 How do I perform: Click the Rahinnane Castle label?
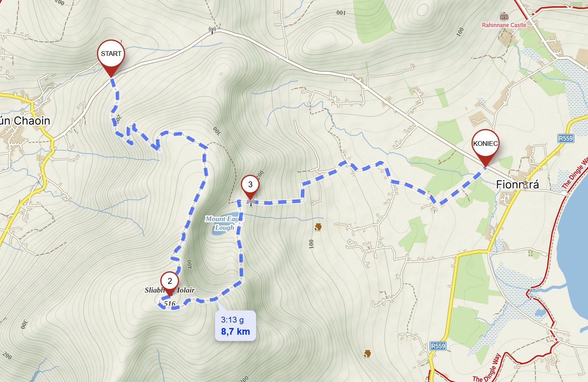tap(504, 25)
